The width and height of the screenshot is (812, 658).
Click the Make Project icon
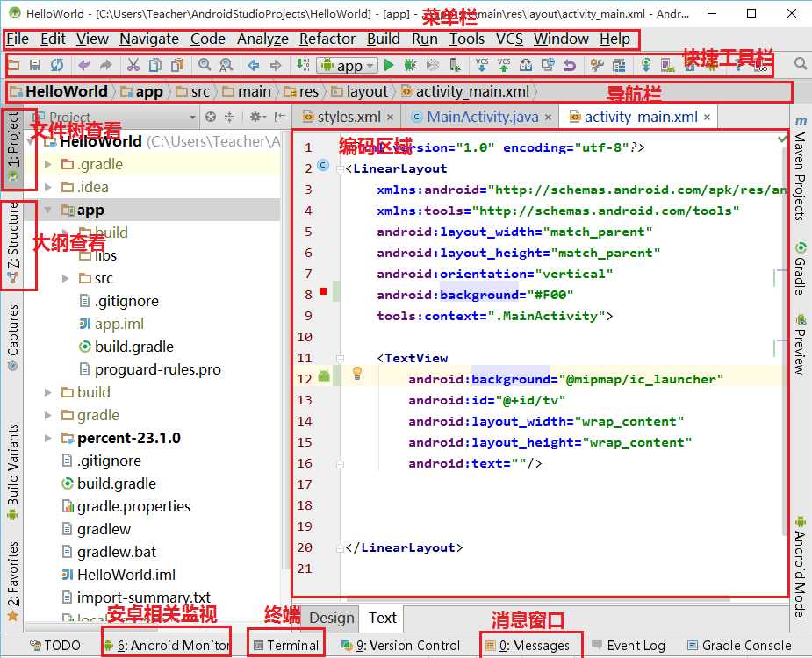[303, 65]
